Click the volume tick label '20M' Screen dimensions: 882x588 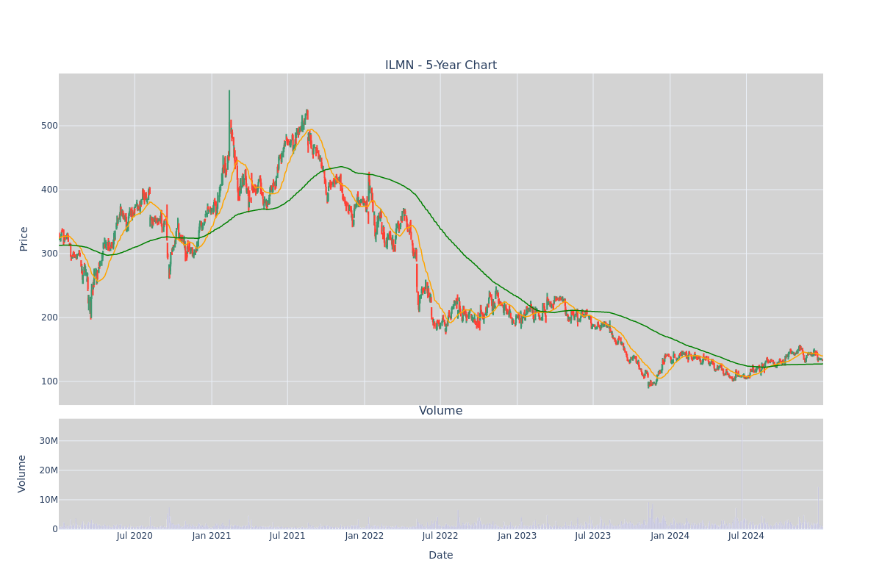tap(49, 470)
